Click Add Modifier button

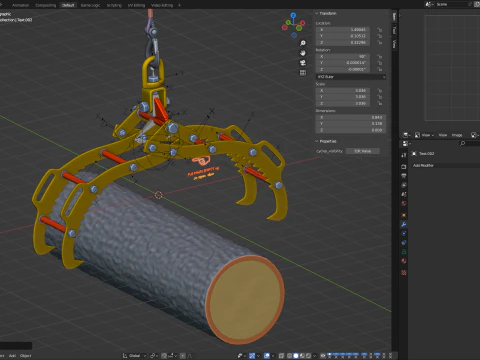coord(446,165)
